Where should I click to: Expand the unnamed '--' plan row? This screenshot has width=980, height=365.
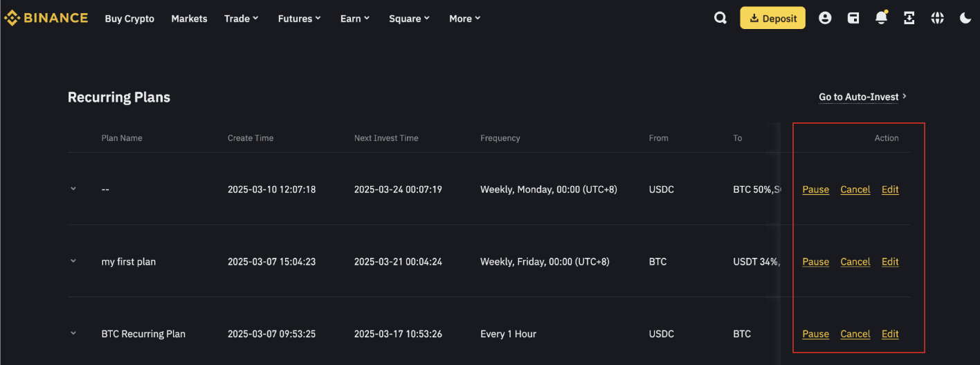[73, 189]
